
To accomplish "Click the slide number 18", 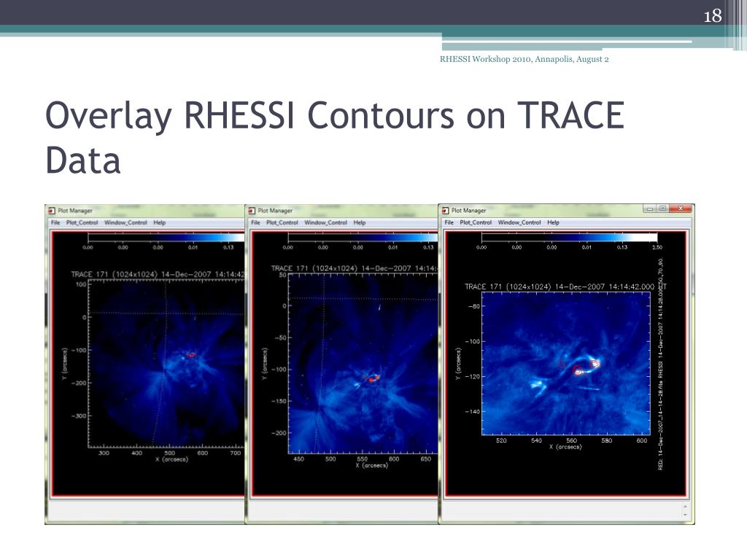I will (x=713, y=16).
